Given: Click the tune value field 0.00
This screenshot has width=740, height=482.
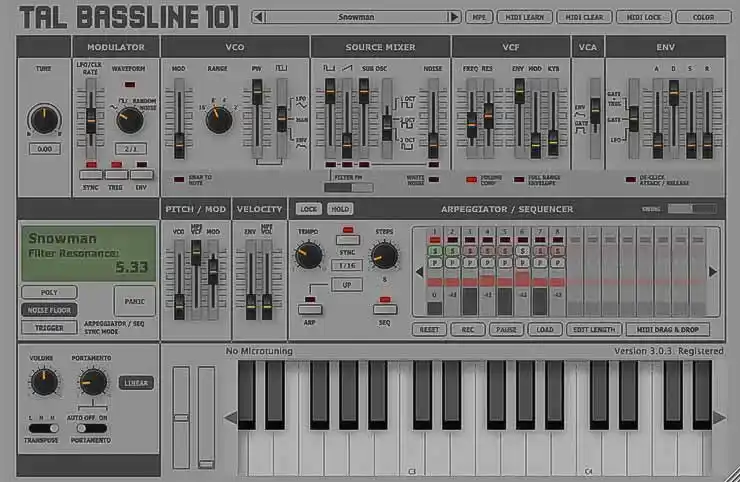Looking at the screenshot, I should coord(45,149).
